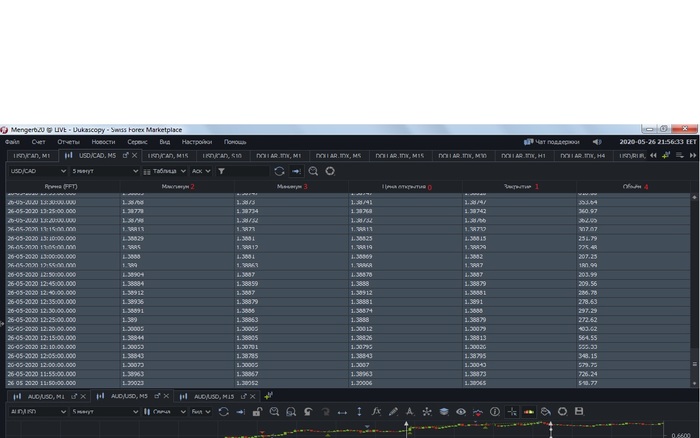Open the Настройки menu

coord(196,142)
